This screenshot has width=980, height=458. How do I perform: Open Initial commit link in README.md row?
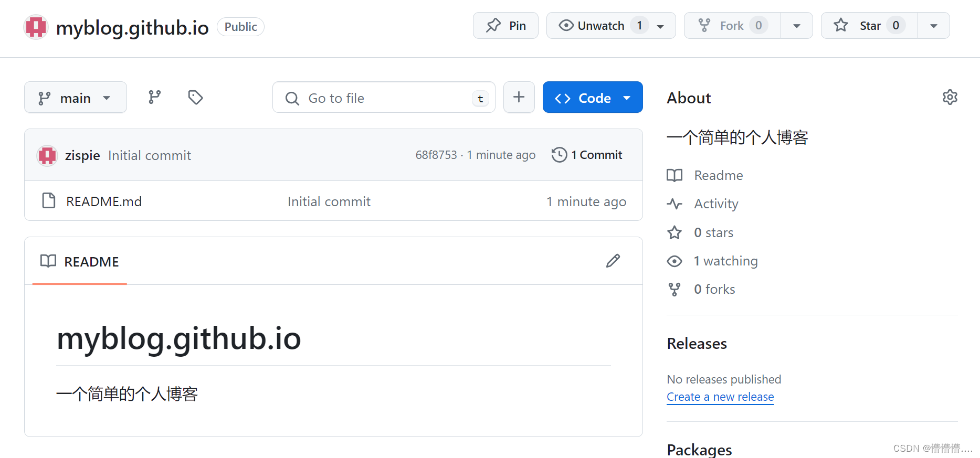[x=329, y=201]
